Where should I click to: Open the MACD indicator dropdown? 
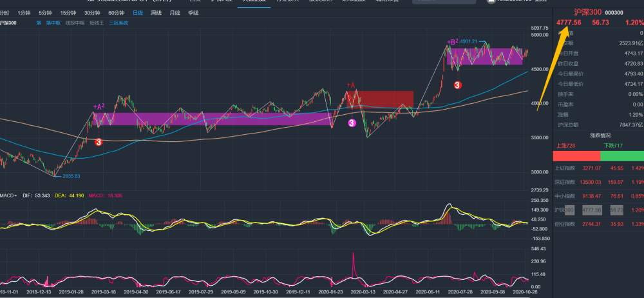point(8,195)
